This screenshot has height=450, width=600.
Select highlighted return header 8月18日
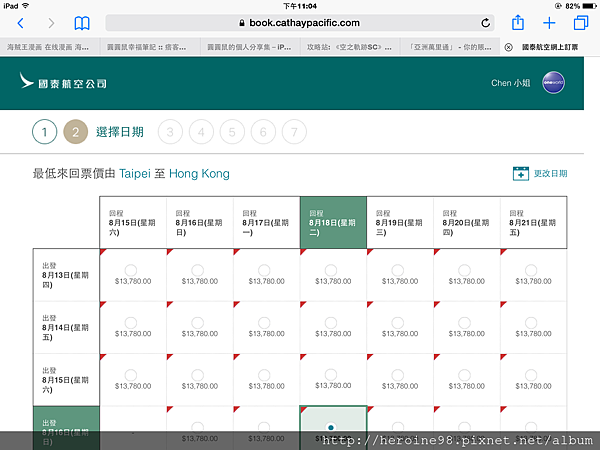[x=333, y=222]
